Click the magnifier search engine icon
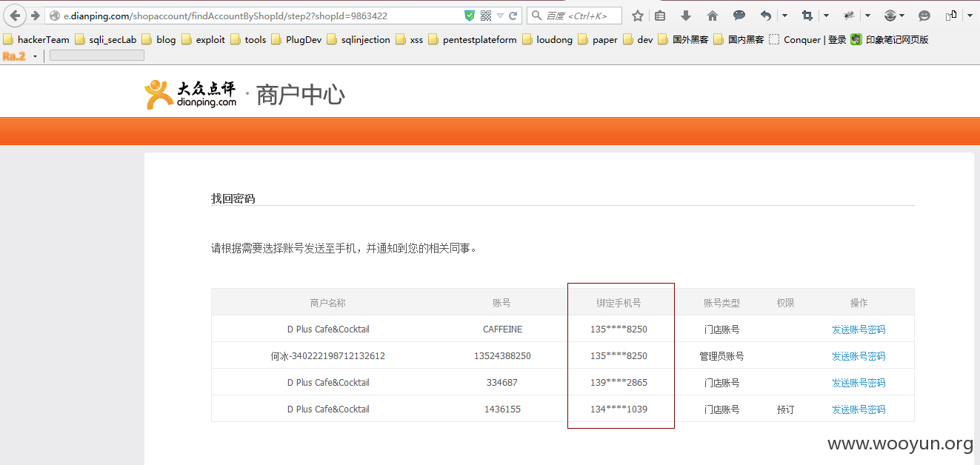 click(536, 16)
